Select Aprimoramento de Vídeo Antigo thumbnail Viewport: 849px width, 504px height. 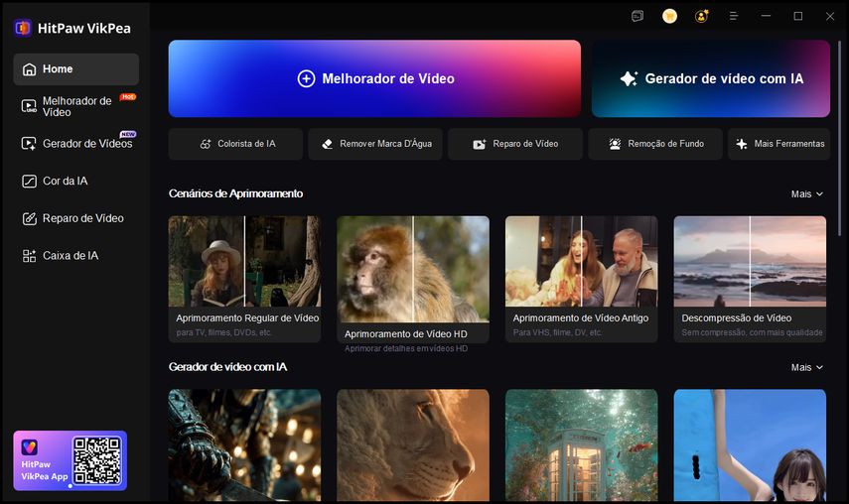coord(582,262)
